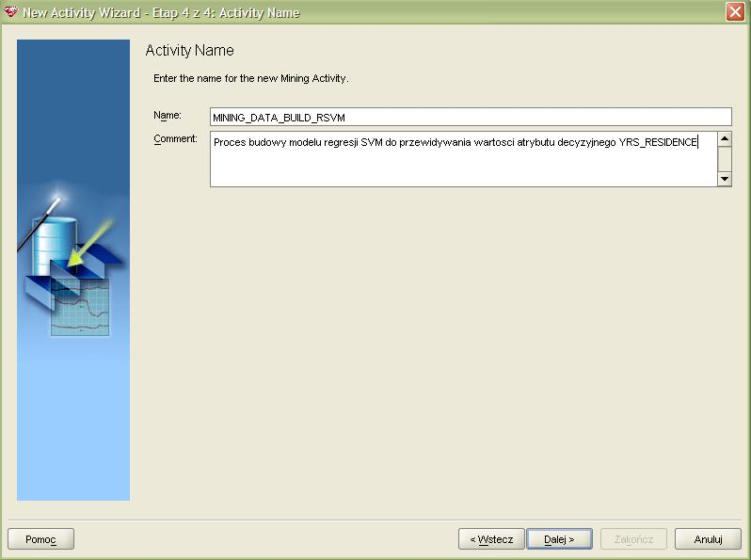Click the 'Activity Name' heading
This screenshot has height=560, width=751.
(x=190, y=50)
